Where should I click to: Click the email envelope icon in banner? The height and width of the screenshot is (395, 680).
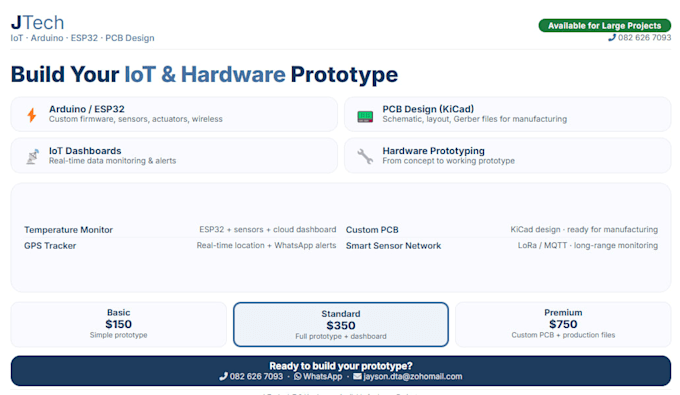click(x=357, y=376)
